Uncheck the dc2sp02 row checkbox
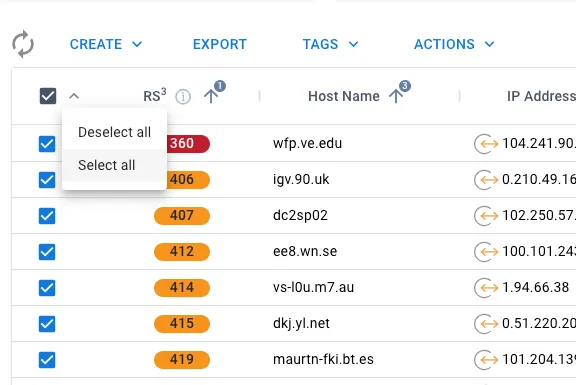The height and width of the screenshot is (385, 576). (x=47, y=216)
